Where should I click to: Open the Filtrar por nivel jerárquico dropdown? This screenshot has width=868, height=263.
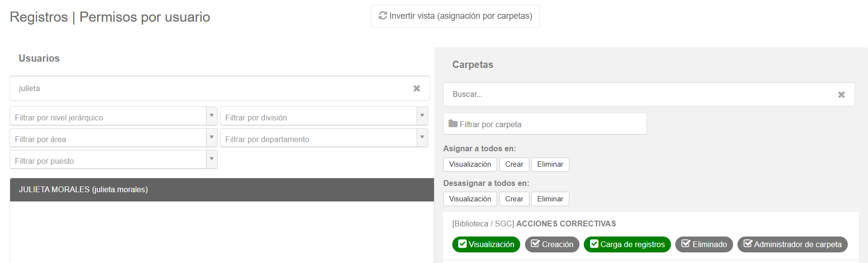click(x=211, y=116)
